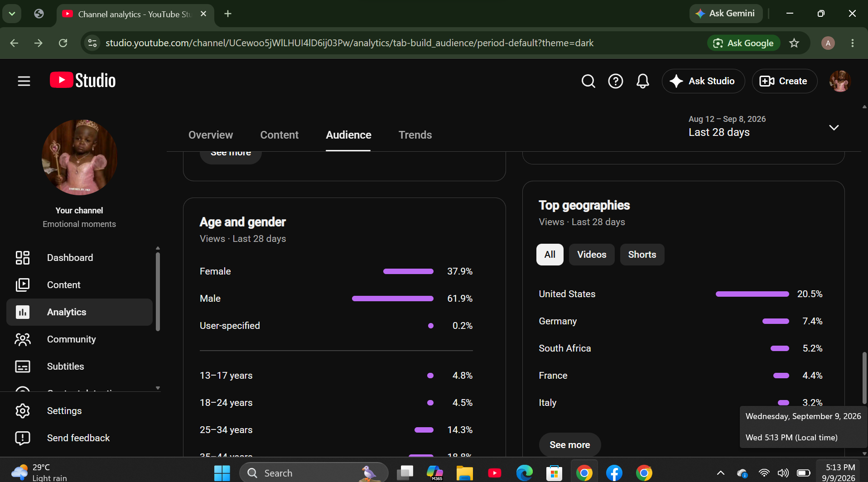Click the Dashboard sidebar icon
This screenshot has height=482, width=868.
23,258
